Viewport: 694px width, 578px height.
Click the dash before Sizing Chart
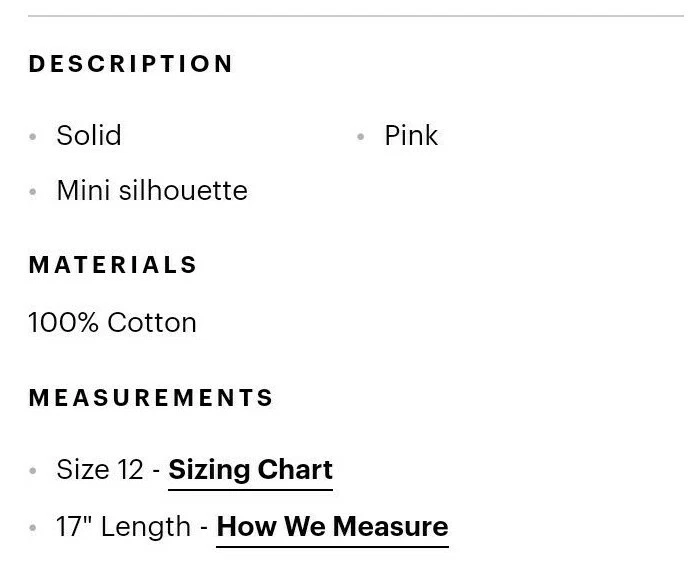pyautogui.click(x=156, y=471)
